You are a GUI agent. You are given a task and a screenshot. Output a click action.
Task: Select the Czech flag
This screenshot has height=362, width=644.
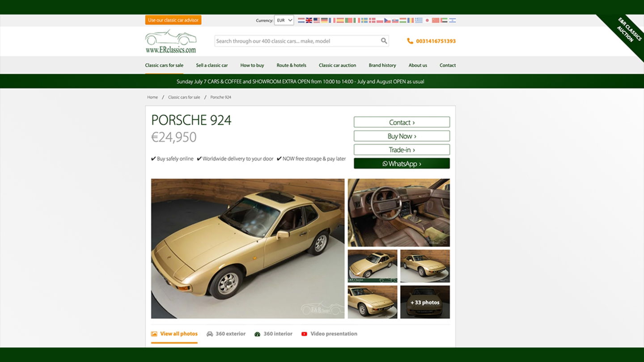(388, 20)
